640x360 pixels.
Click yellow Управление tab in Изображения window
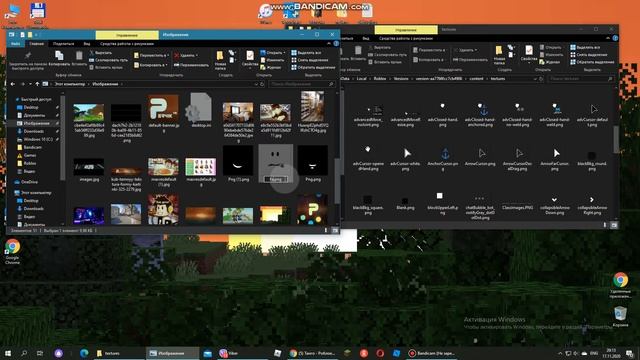[x=127, y=35]
